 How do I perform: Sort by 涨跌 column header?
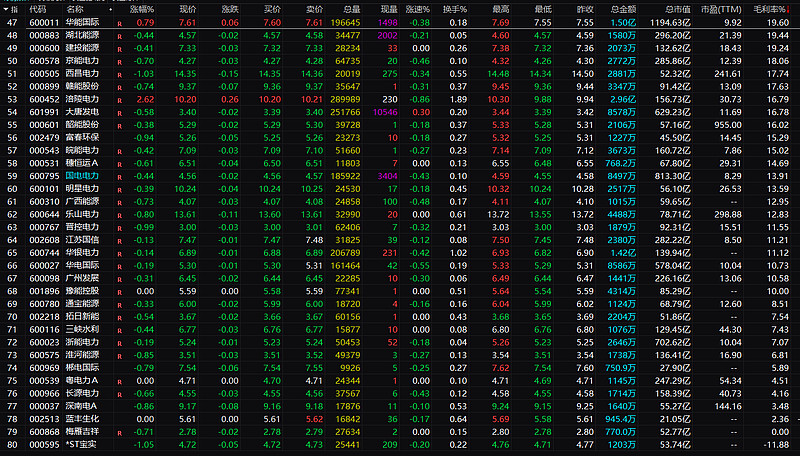coord(230,9)
